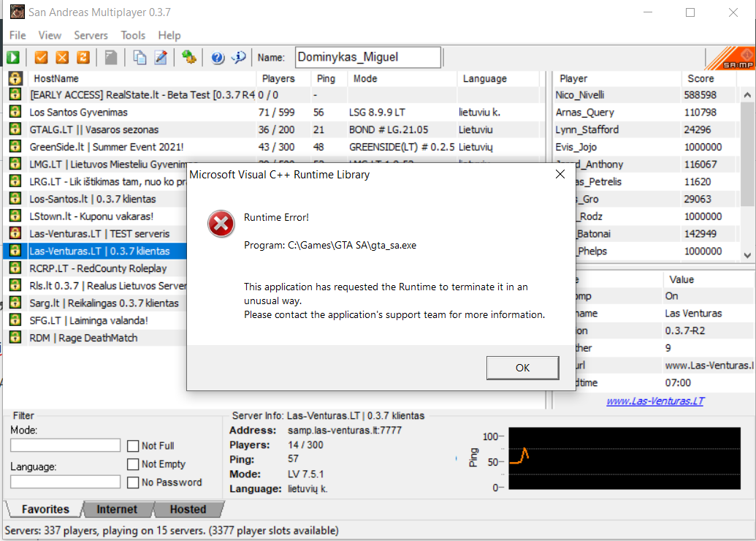
Task: Click lock icon beside Los Santos Gyvenimas
Action: 15,112
